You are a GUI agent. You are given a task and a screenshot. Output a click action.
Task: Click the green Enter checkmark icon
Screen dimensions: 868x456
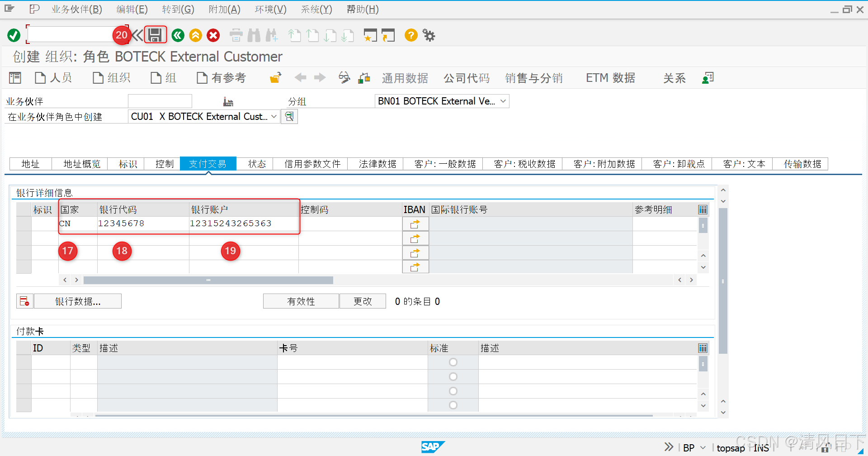[13, 35]
